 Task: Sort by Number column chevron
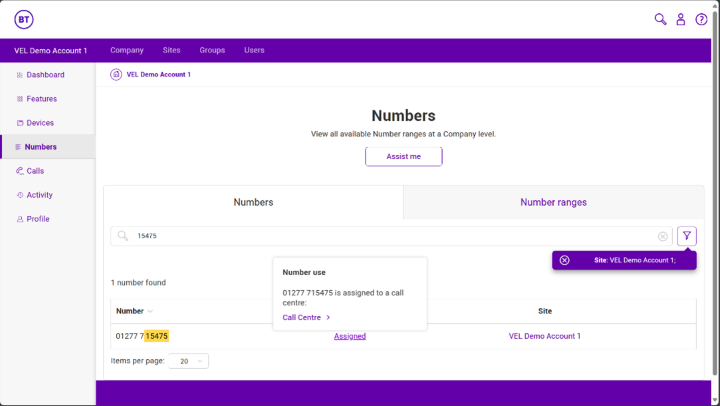coord(150,311)
